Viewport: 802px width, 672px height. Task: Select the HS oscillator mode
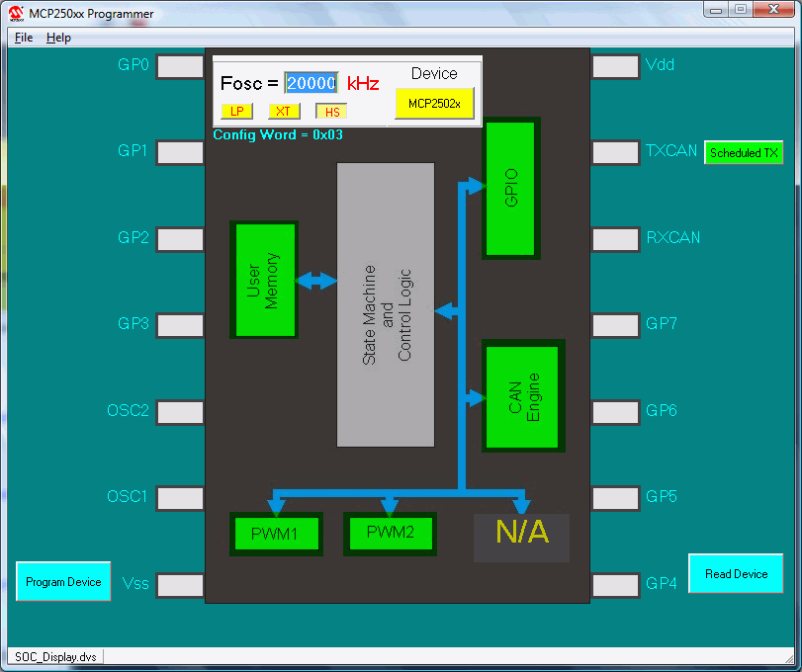[331, 111]
